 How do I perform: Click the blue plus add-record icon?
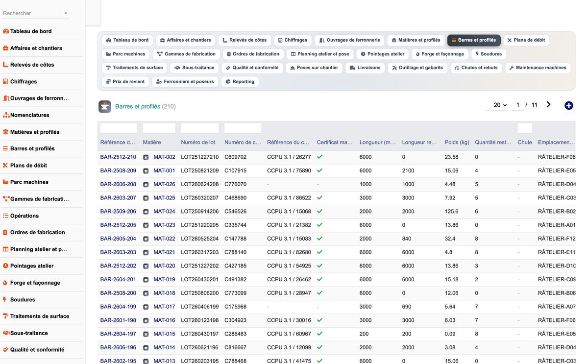568,105
